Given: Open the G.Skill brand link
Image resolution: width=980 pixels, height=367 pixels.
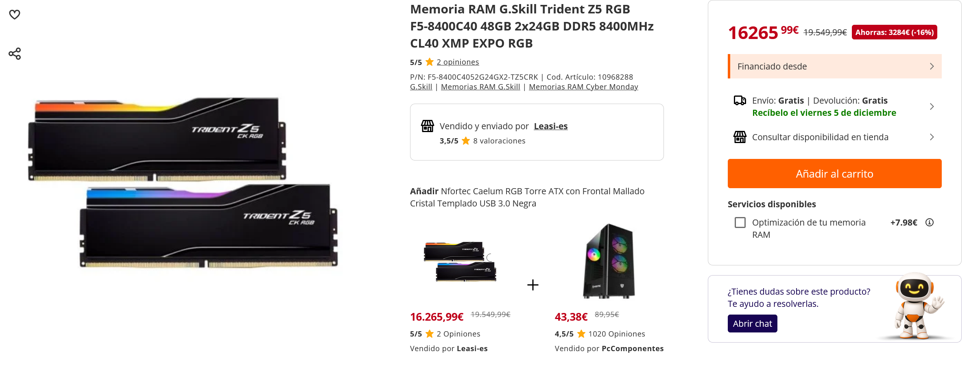Looking at the screenshot, I should [x=421, y=87].
